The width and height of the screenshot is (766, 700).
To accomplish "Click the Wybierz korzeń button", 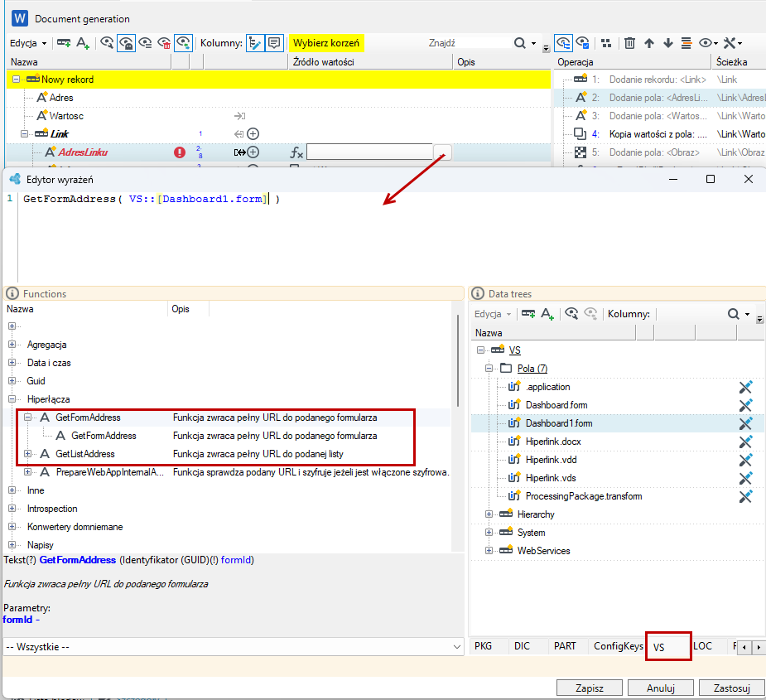I will [x=326, y=43].
